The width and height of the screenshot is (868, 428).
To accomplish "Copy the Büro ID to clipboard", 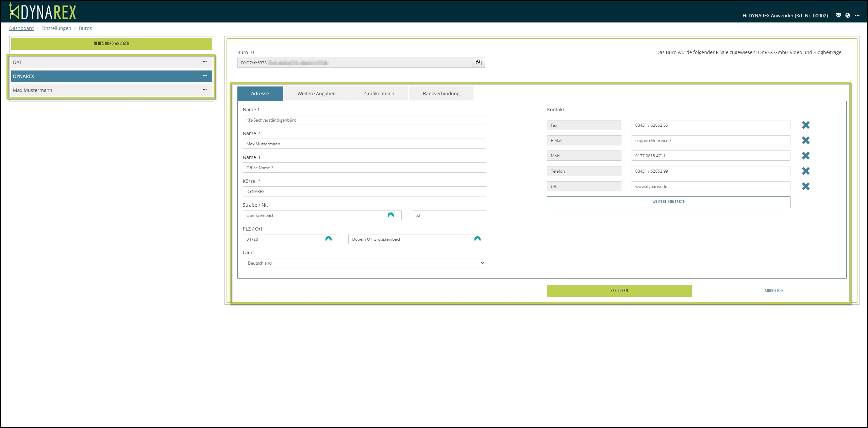I will pos(479,63).
